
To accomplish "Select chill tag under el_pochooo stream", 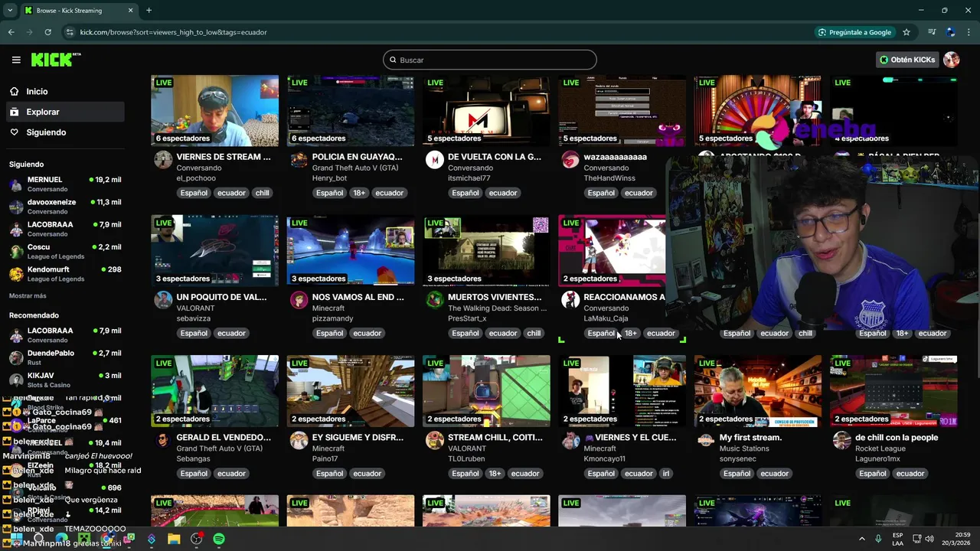I will (x=263, y=193).
